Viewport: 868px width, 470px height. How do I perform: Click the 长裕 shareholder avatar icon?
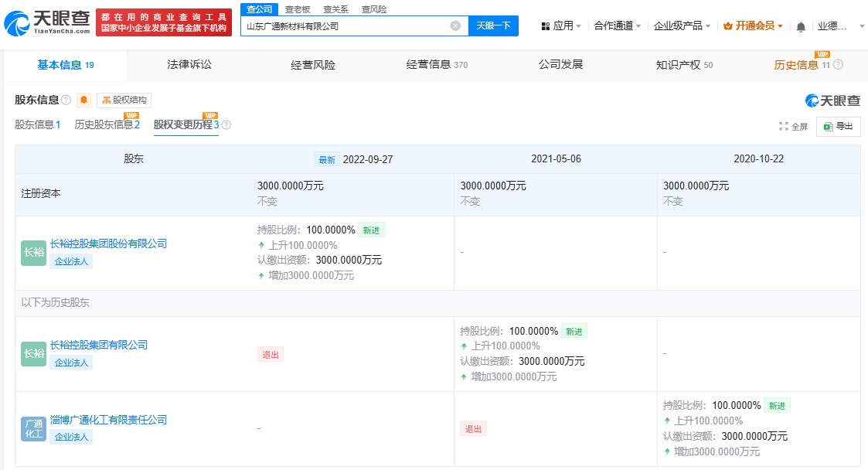tap(33, 252)
